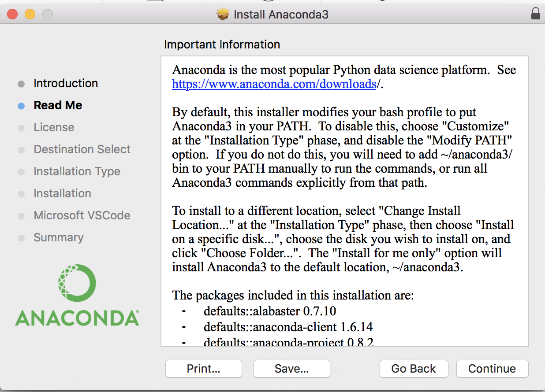Click the Anaconda logo in the sidebar
This screenshot has height=392, width=545.
pos(77,295)
